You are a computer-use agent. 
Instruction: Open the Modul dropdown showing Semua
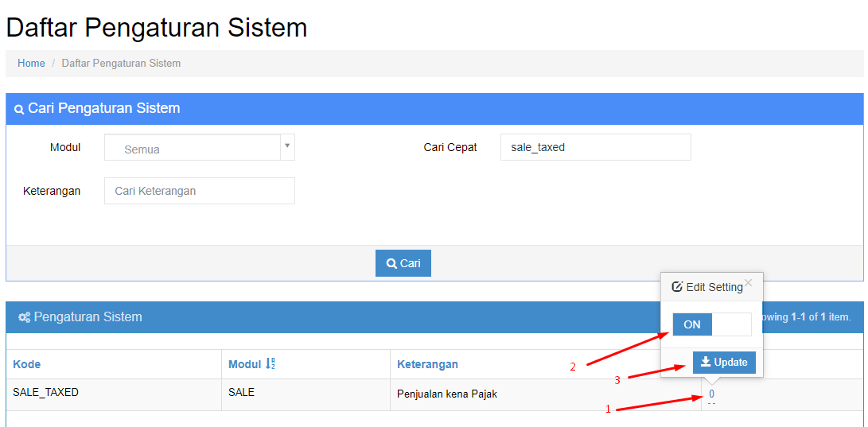pyautogui.click(x=192, y=148)
